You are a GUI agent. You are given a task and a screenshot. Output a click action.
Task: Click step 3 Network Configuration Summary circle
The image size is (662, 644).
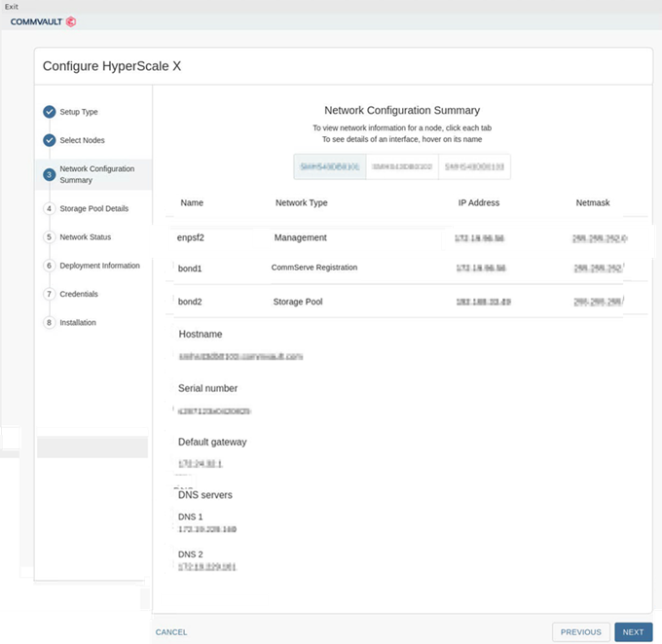point(49,174)
